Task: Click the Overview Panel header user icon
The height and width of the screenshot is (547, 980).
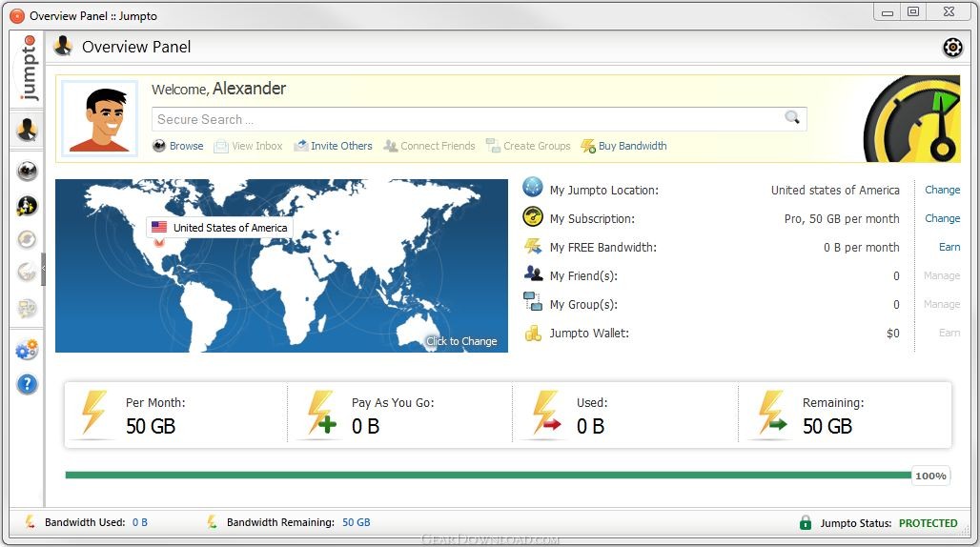Action: [x=63, y=46]
